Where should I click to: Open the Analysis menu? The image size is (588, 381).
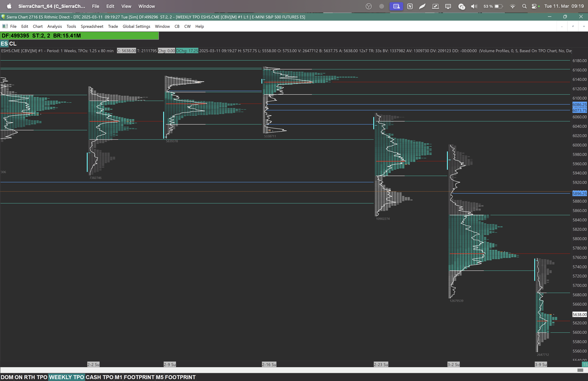click(x=54, y=26)
